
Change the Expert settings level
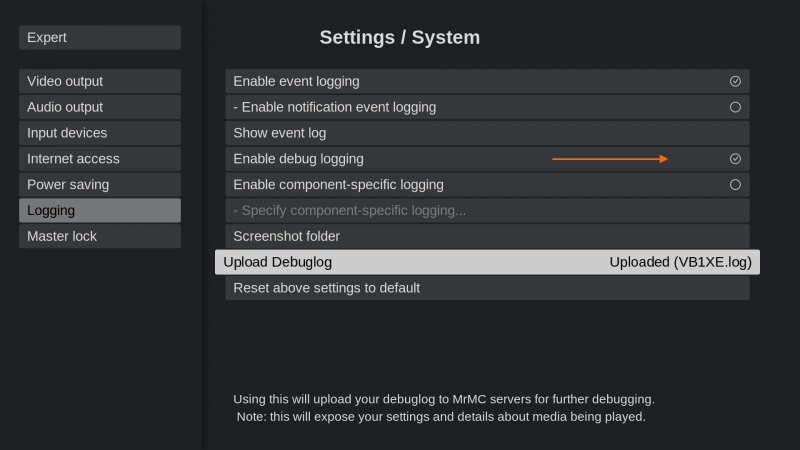point(100,38)
